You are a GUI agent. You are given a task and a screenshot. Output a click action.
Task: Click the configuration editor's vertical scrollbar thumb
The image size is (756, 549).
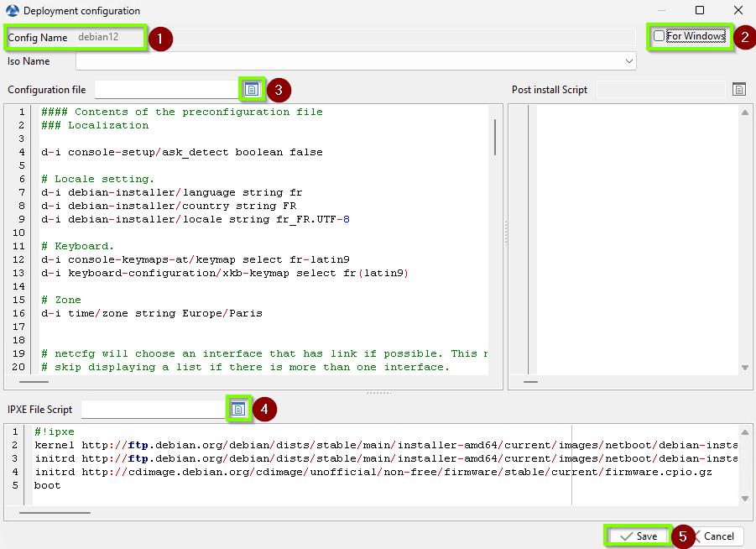coord(494,136)
